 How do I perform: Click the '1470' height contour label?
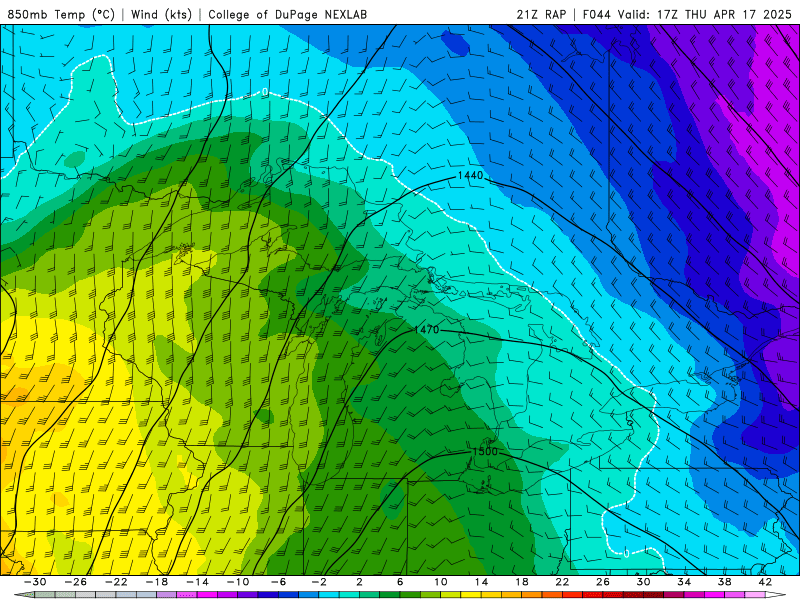pyautogui.click(x=426, y=330)
